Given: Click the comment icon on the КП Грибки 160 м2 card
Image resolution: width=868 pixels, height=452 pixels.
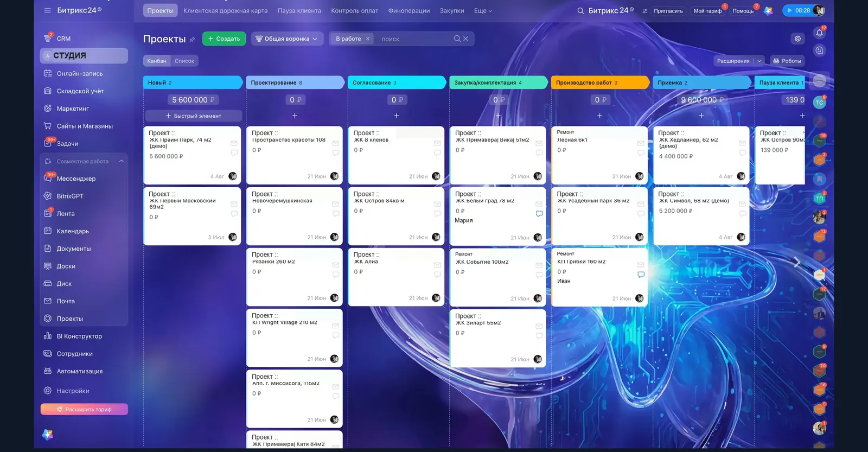Looking at the screenshot, I should click(x=641, y=275).
